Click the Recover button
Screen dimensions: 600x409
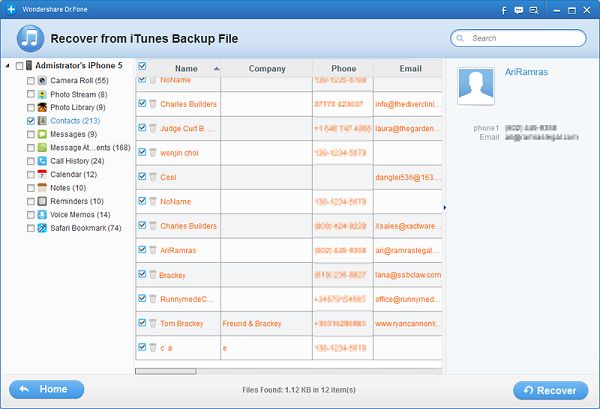click(x=550, y=390)
